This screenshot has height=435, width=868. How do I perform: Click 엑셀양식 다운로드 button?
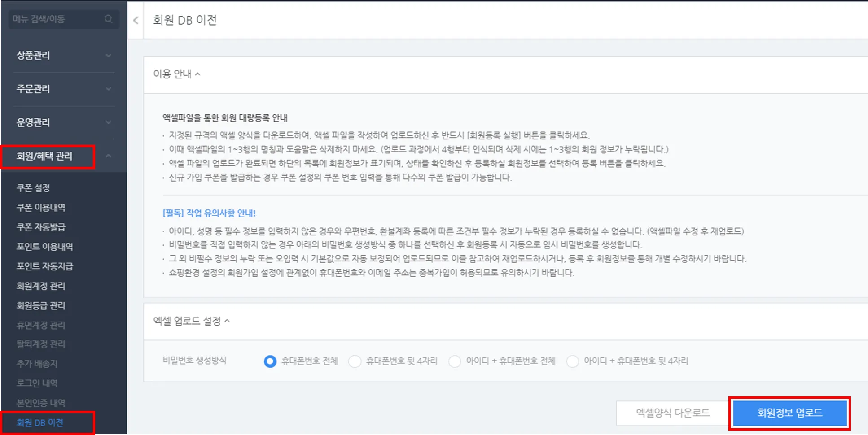673,413
